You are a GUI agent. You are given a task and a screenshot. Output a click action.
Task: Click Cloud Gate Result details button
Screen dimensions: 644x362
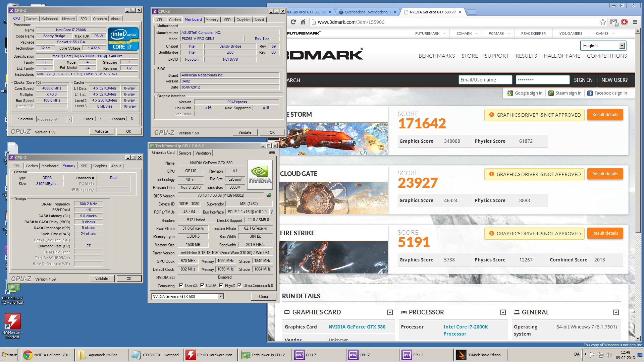point(605,174)
